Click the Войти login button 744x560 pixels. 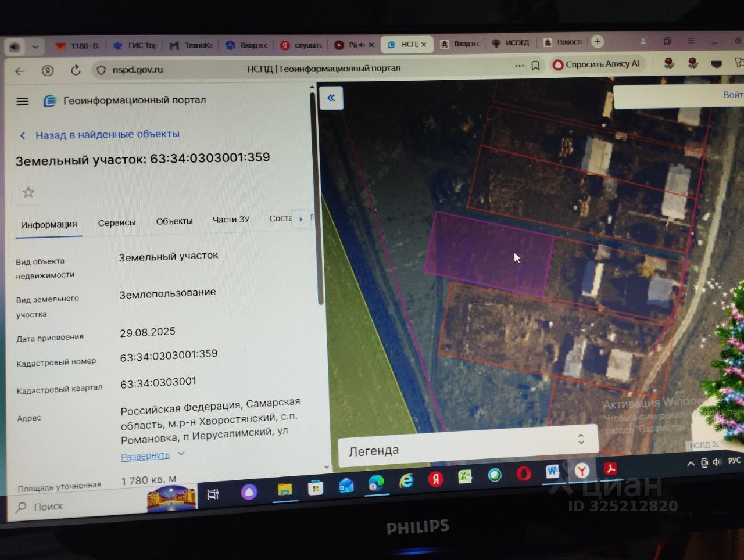733,95
